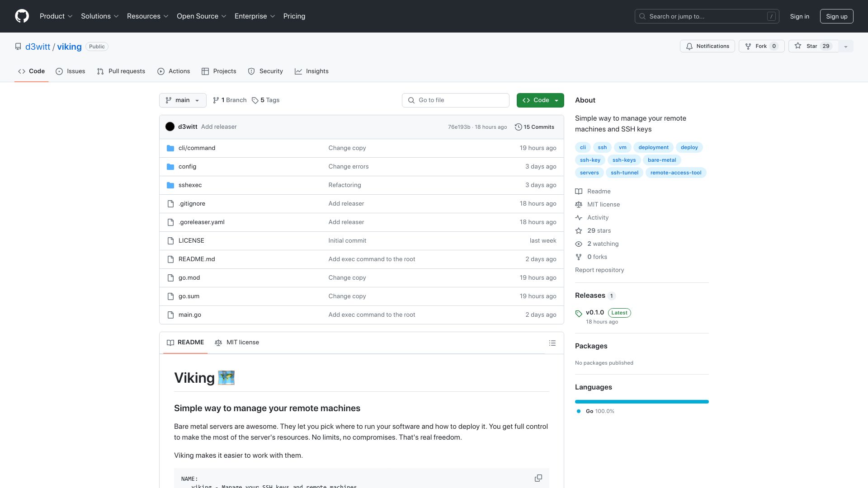868x488 pixels.
Task: Switch to the Issues tab
Action: pos(71,71)
